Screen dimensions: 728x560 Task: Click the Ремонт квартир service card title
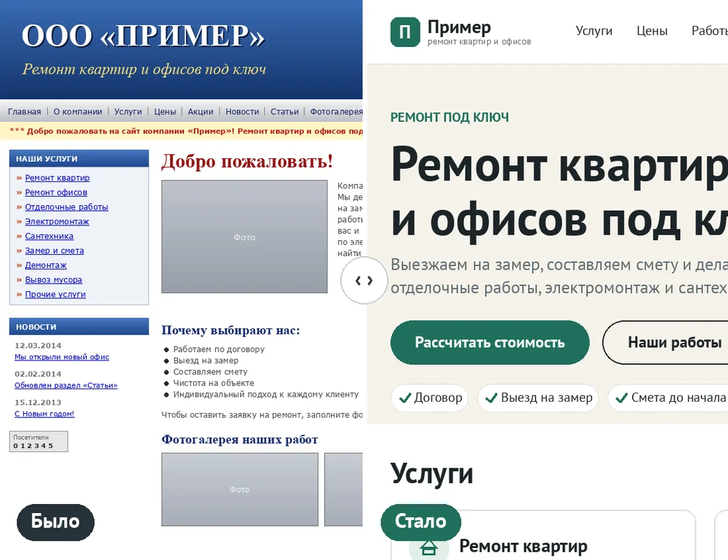[524, 547]
